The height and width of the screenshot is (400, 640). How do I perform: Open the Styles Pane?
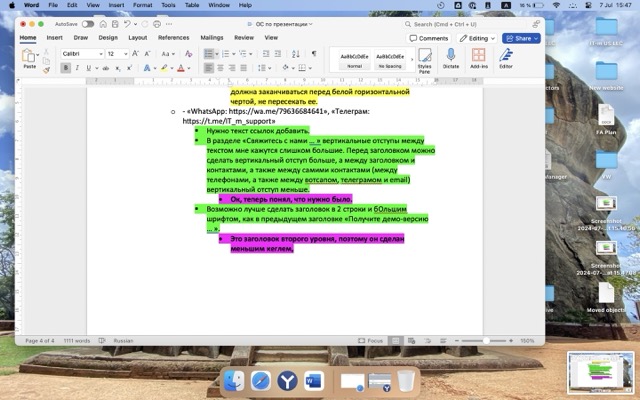coord(424,60)
